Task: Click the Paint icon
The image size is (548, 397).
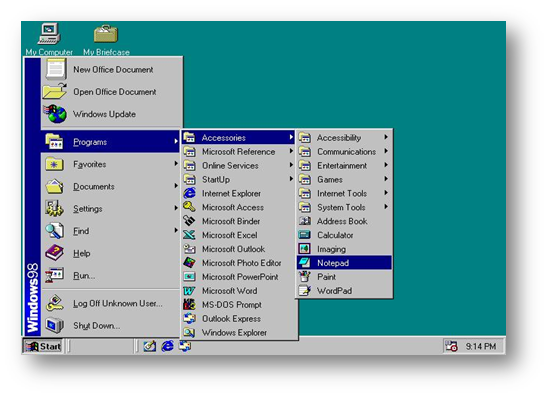Action: pos(305,277)
